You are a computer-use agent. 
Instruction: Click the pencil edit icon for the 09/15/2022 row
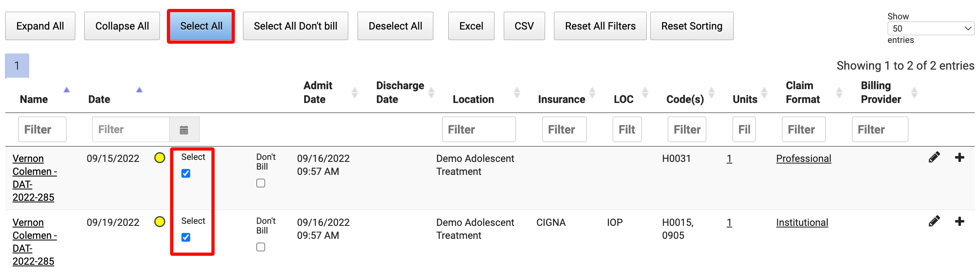coord(934,157)
